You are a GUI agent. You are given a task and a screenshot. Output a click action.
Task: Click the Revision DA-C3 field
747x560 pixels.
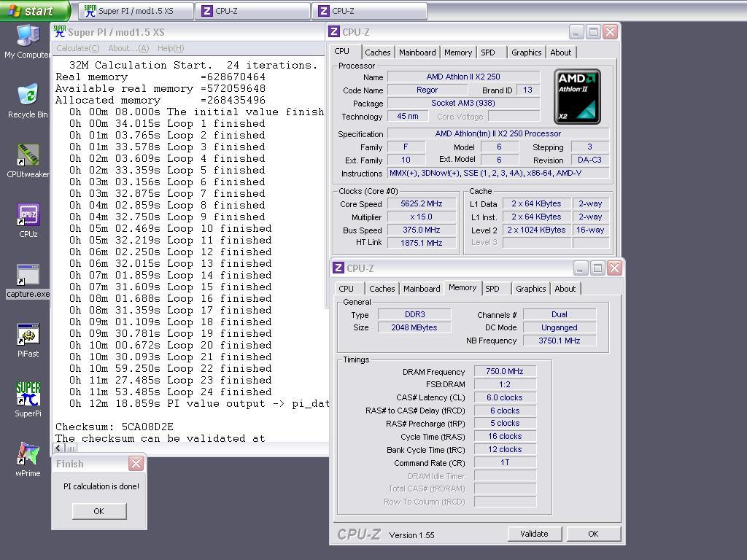pos(589,160)
